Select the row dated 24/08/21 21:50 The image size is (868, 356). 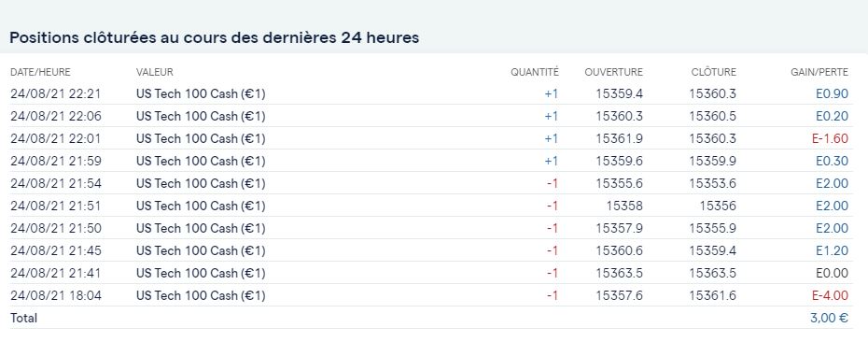point(431,229)
